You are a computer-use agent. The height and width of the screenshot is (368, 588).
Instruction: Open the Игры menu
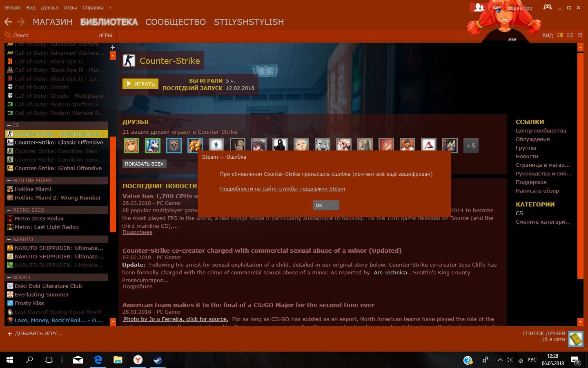(70, 8)
